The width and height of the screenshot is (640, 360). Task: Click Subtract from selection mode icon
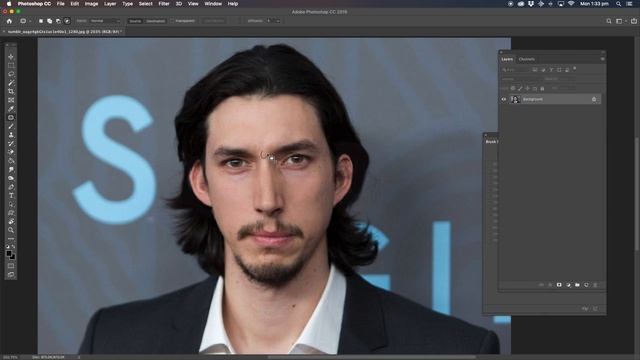(58, 21)
